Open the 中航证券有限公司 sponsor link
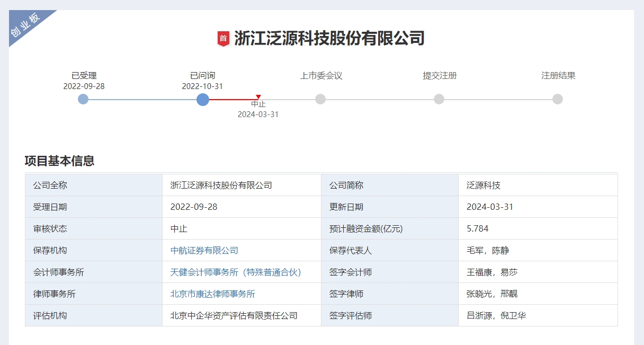The image size is (644, 345). (x=204, y=251)
